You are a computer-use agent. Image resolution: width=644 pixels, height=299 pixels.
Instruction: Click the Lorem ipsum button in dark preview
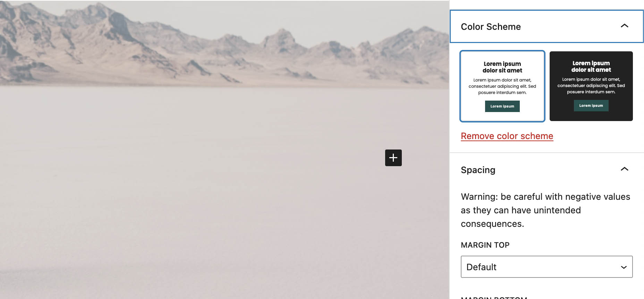[591, 106]
